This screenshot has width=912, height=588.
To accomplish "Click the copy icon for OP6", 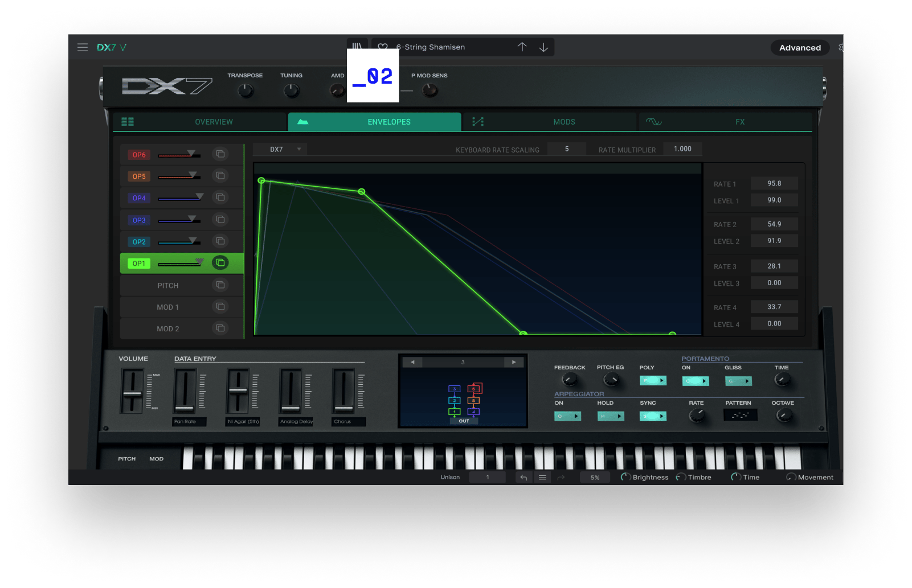I will (x=220, y=154).
